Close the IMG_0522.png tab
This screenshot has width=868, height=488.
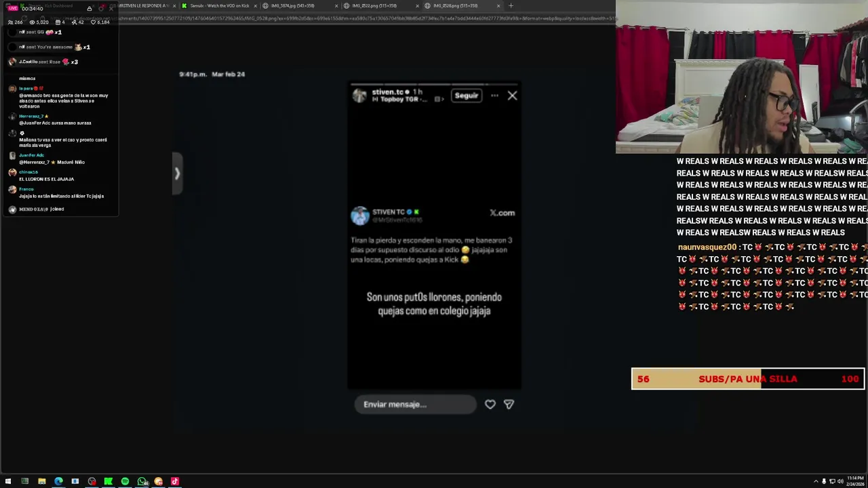[x=417, y=5]
